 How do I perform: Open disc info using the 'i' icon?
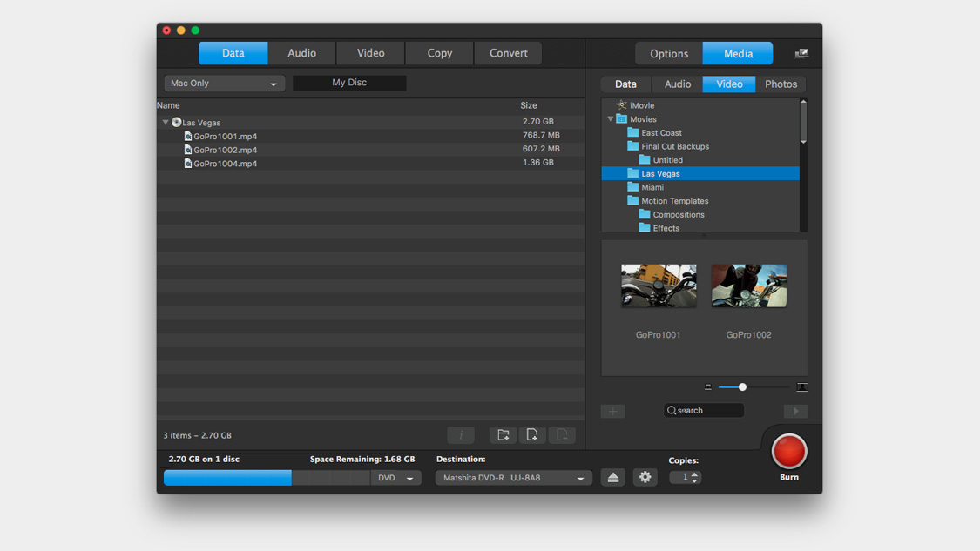pos(461,434)
